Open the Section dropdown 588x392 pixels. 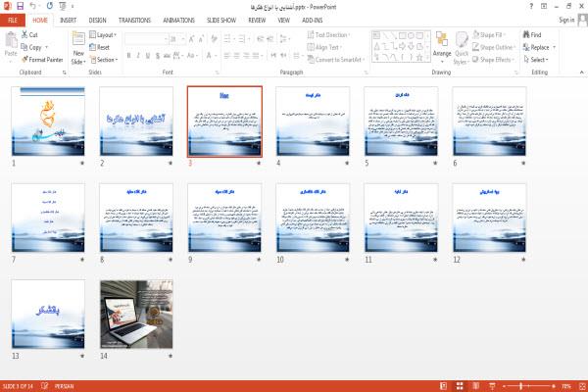[x=104, y=60]
